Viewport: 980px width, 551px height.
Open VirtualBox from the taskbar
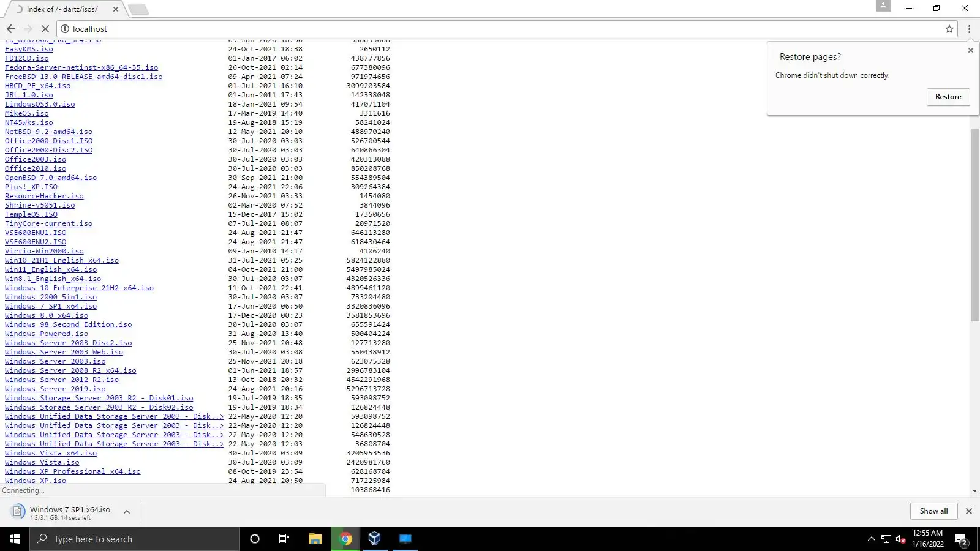[x=375, y=539]
